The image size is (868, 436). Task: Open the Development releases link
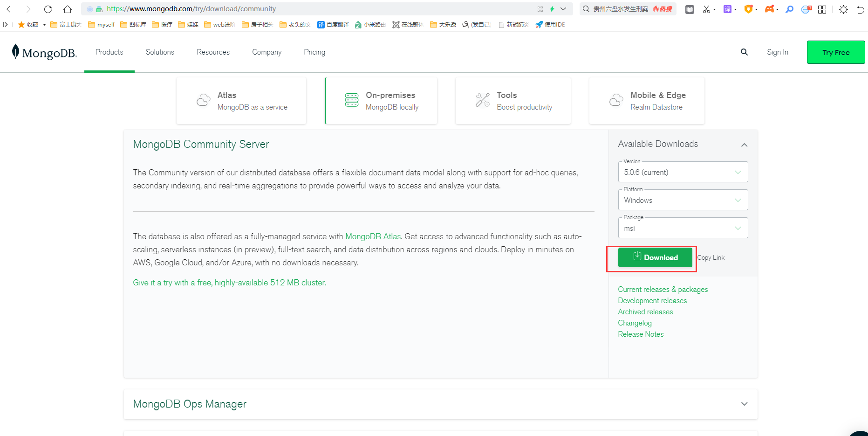click(652, 301)
